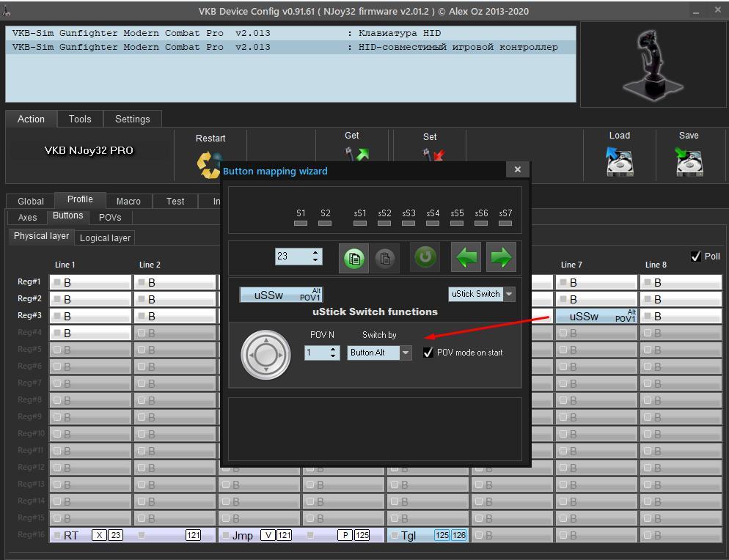Close the Button mapping wizard
Image resolution: width=729 pixels, height=560 pixels.
click(x=518, y=169)
